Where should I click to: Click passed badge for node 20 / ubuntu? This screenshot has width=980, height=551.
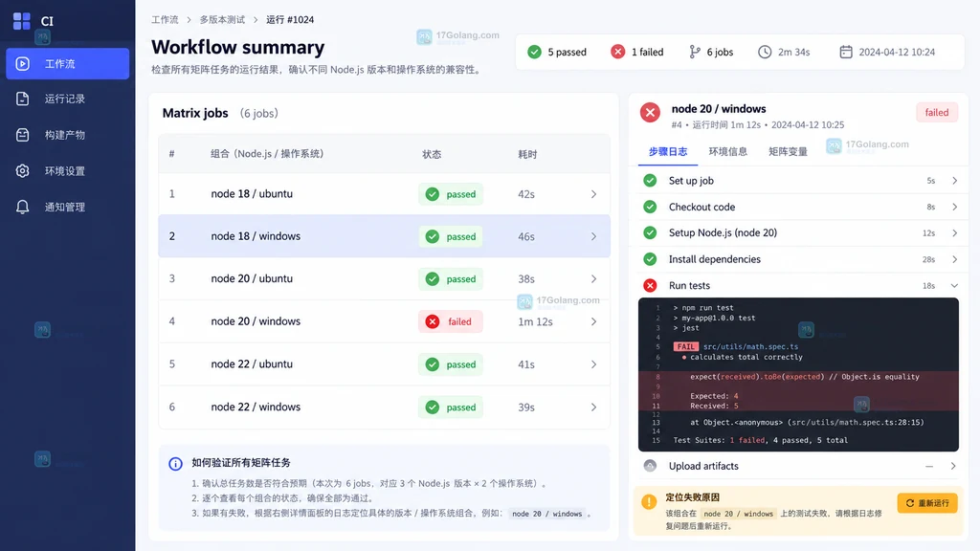(x=451, y=279)
